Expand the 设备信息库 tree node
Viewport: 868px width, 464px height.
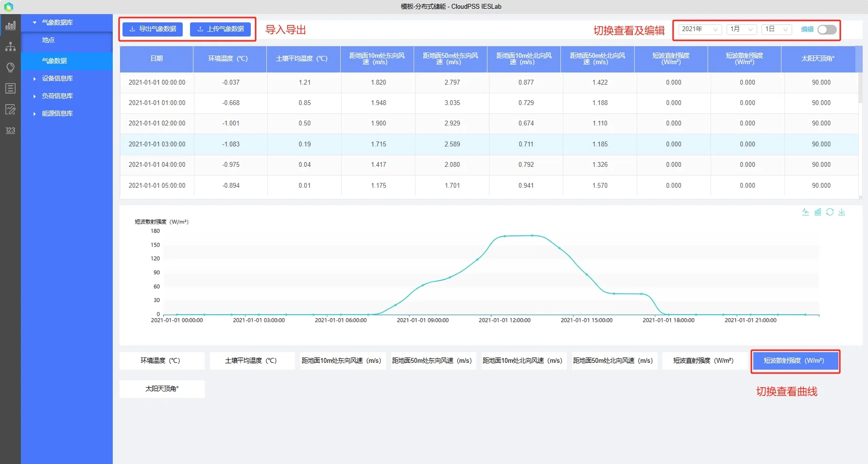tap(35, 78)
